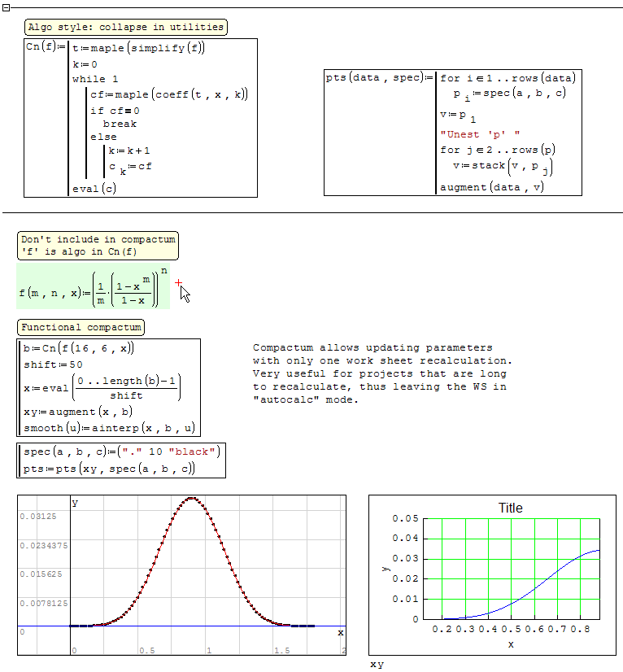Select the bell curve plot region
The image size is (623, 672).
(182, 574)
